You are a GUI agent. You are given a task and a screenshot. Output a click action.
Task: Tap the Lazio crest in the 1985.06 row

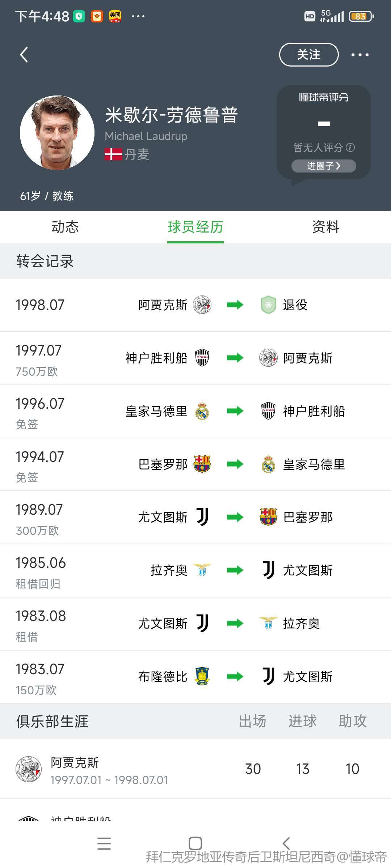[202, 570]
